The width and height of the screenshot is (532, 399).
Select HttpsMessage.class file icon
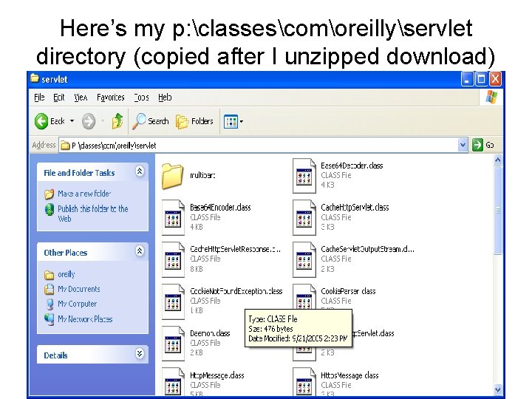pos(304,382)
